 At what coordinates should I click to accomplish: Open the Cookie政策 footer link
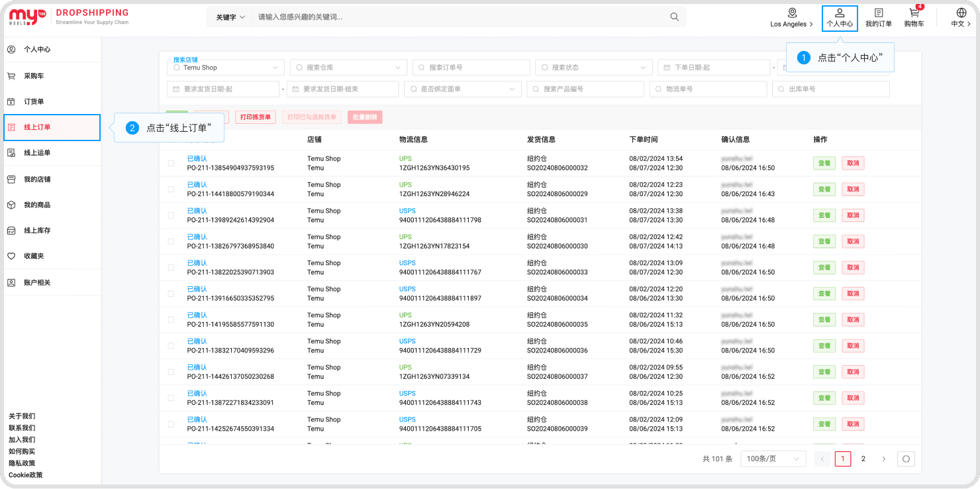tap(25, 475)
